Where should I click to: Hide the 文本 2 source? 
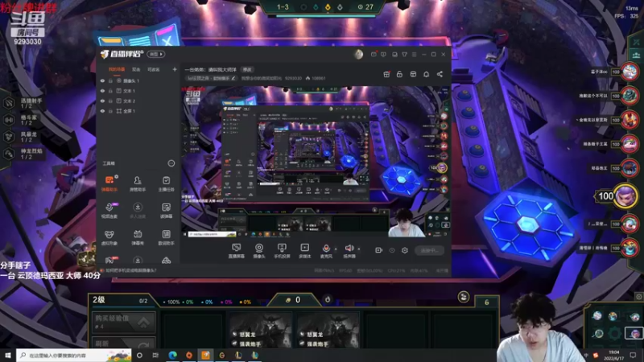tap(102, 101)
